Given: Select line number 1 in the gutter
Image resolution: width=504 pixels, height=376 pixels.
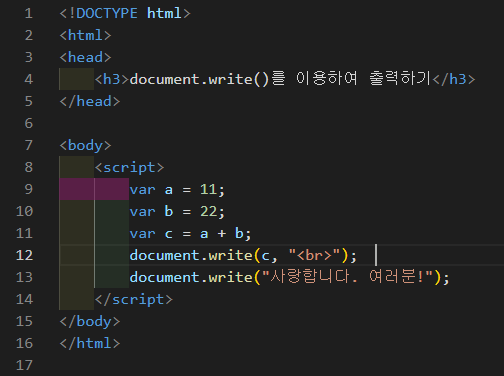Looking at the screenshot, I should click(x=29, y=13).
